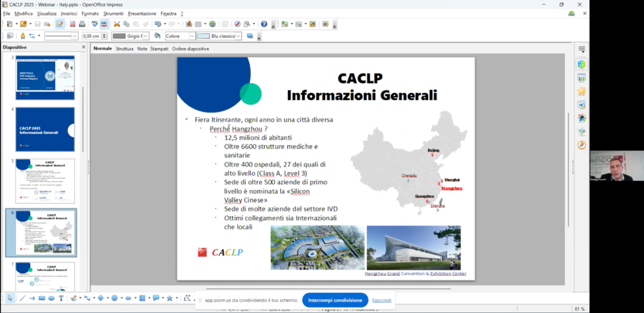Select the arrow Selection tool
Image resolution: width=644 pixels, height=313 pixels.
pyautogui.click(x=10, y=298)
